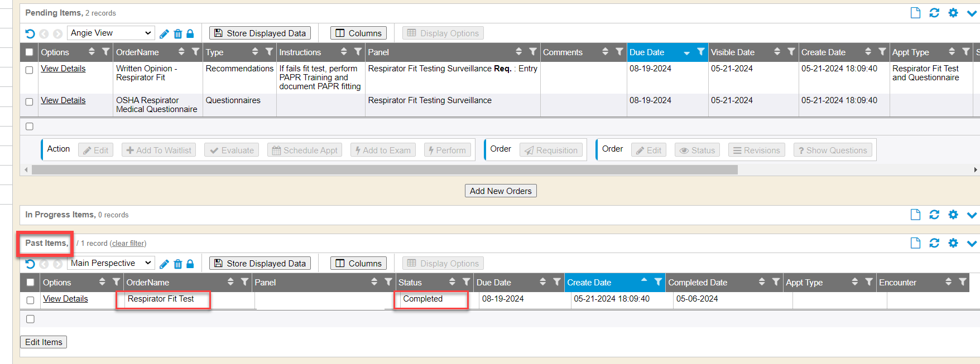
Task: Check the OSHA Respirator Medical Questionnaire row
Action: pos(30,102)
